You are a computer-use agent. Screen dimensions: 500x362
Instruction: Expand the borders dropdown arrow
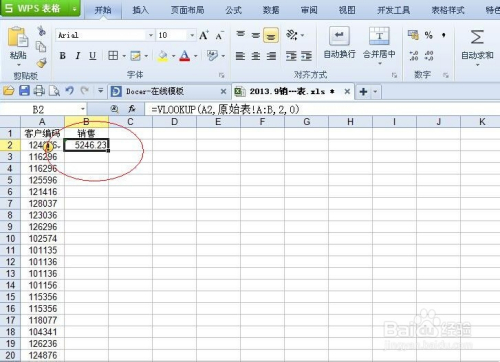[124, 56]
